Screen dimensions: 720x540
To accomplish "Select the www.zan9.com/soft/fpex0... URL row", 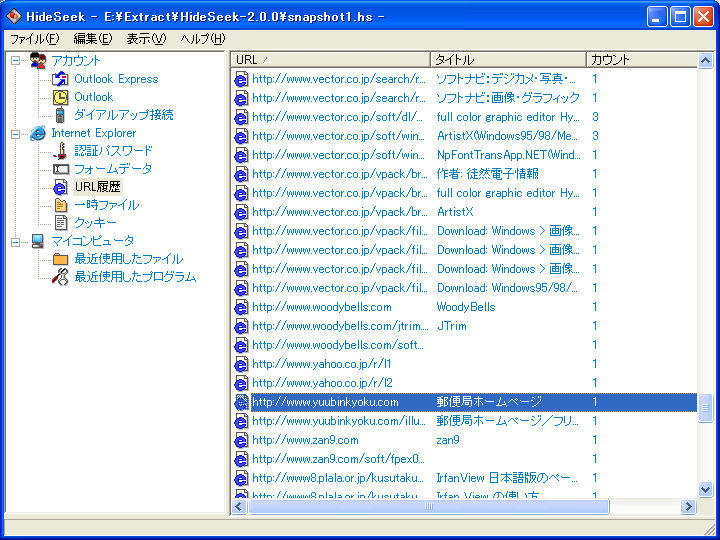I will click(x=338, y=459).
